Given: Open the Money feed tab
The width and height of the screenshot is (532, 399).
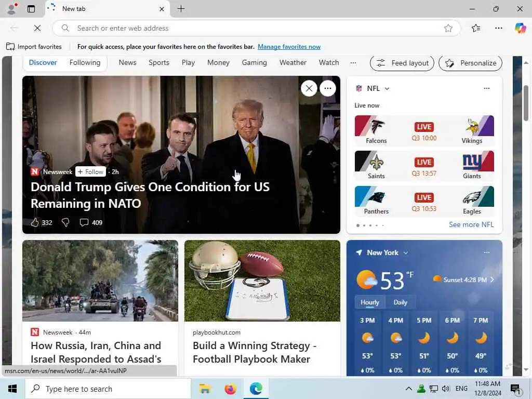Looking at the screenshot, I should click(219, 62).
